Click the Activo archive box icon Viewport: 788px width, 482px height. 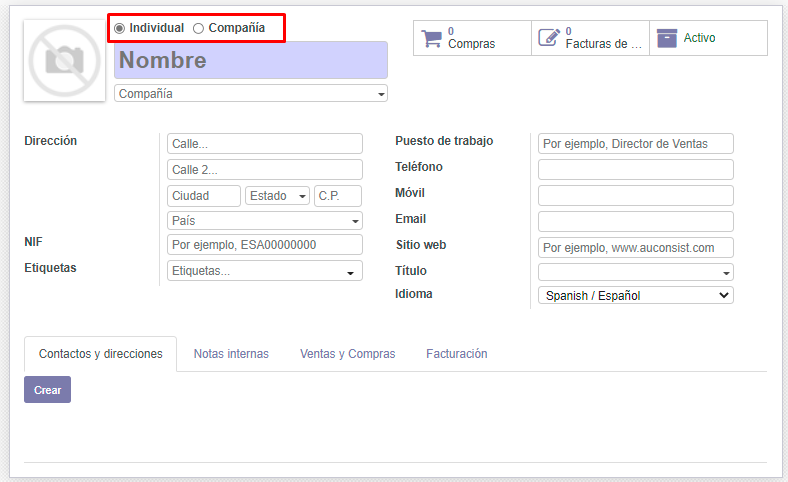point(667,38)
